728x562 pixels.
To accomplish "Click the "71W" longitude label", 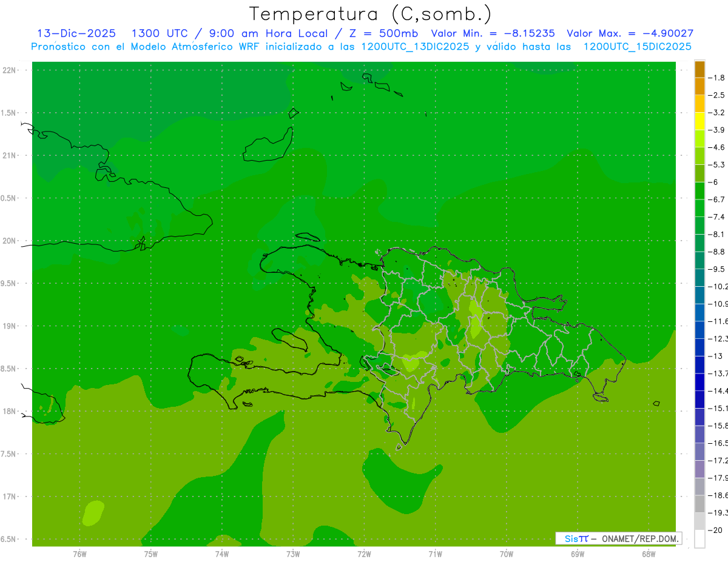I will 435,553.
